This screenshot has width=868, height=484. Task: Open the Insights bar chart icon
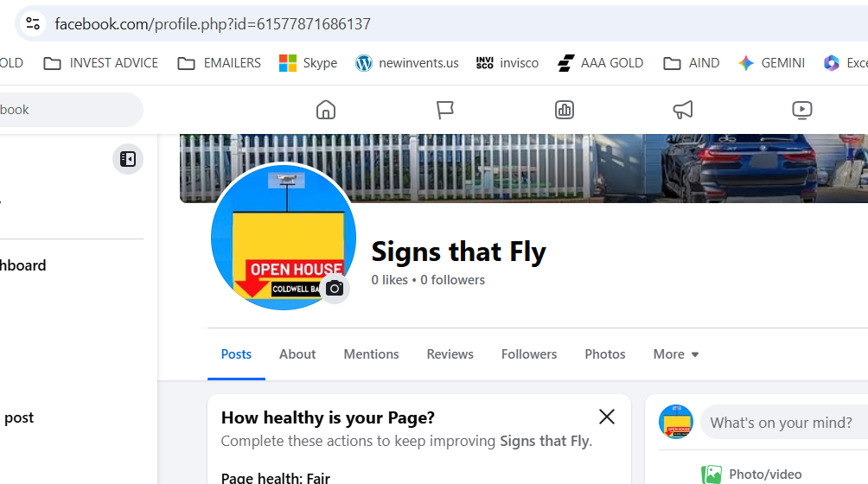[x=565, y=110]
